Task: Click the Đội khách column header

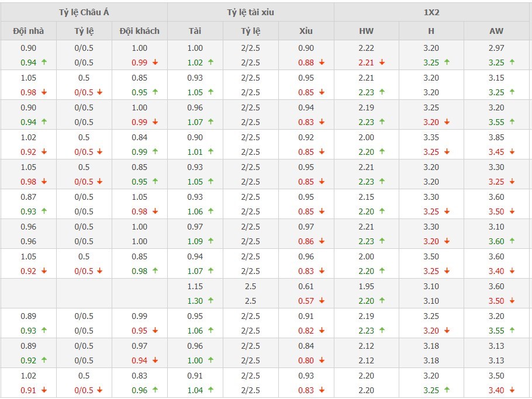Action: (139, 31)
